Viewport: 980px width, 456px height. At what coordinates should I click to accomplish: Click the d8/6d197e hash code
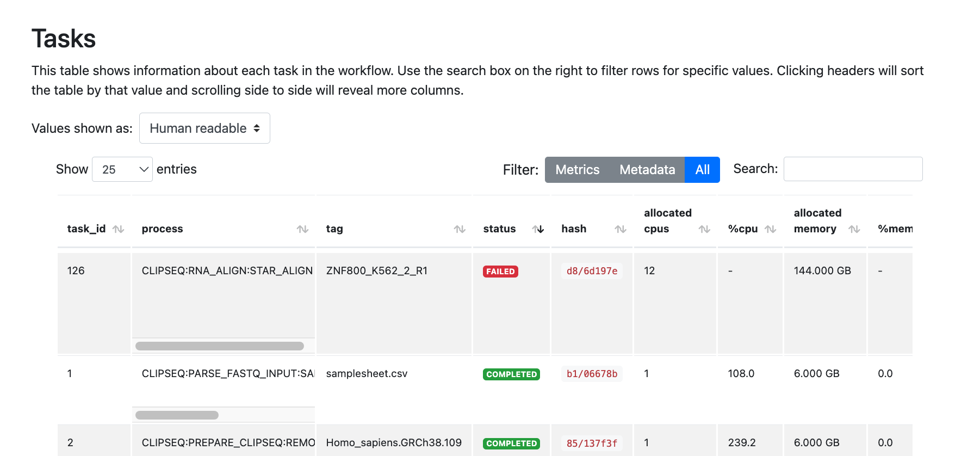pos(592,271)
